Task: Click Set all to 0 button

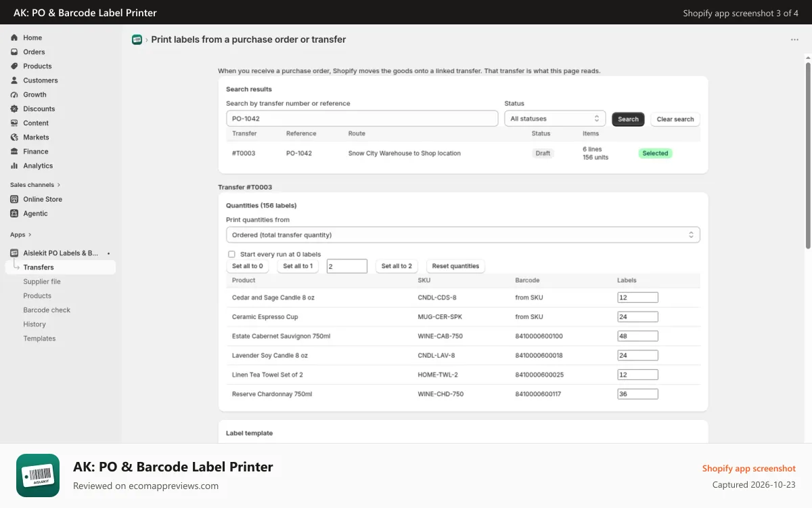Action: [x=248, y=266]
